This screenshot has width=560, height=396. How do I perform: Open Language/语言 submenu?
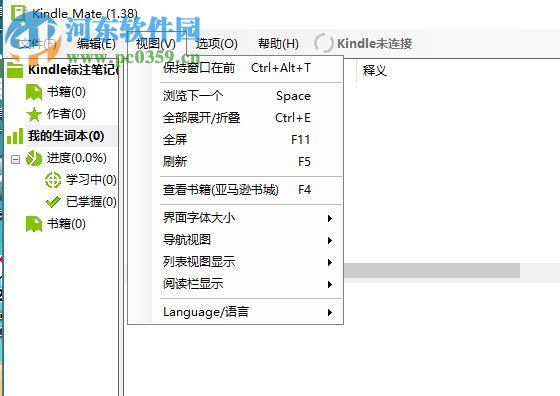point(236,312)
